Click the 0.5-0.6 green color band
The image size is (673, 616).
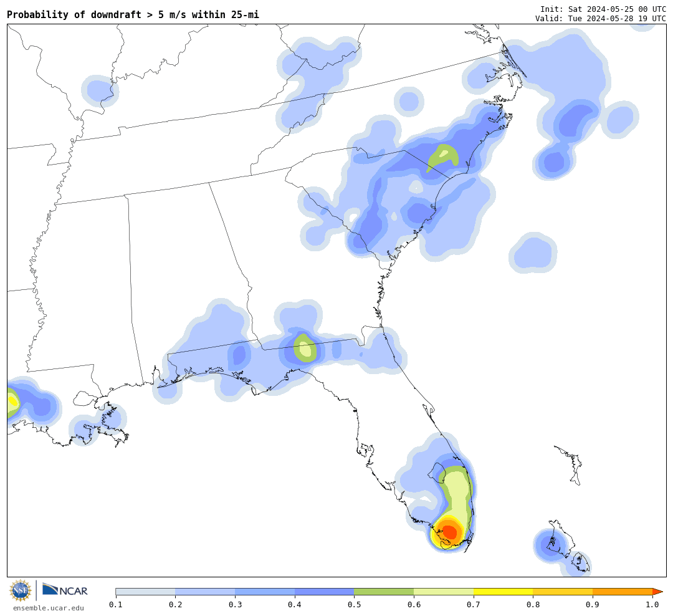coord(384,592)
